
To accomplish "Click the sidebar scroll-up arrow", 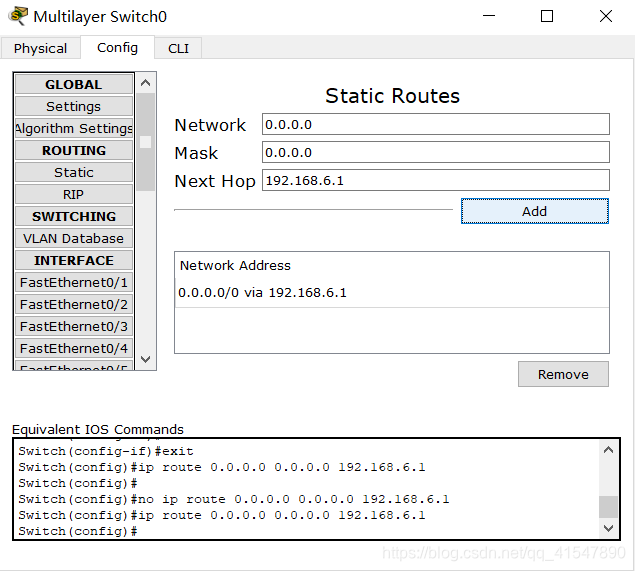I will pyautogui.click(x=145, y=83).
